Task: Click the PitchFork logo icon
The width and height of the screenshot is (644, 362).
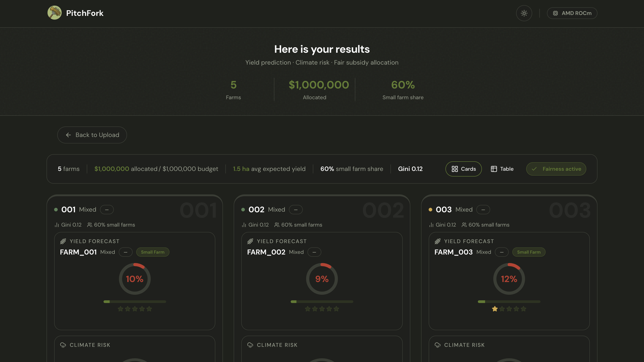Action: (x=55, y=13)
